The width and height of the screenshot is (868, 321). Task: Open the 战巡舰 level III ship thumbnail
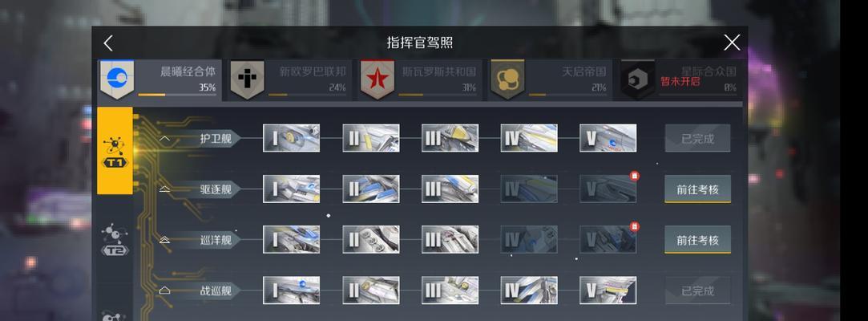450,291
